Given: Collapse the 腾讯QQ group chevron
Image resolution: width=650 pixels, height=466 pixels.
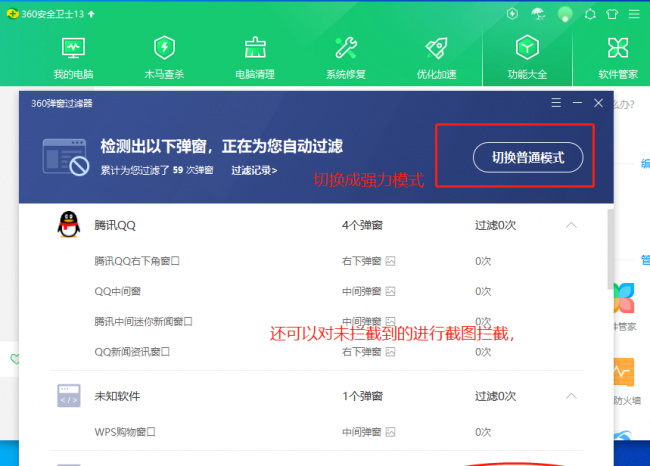Looking at the screenshot, I should (571, 225).
